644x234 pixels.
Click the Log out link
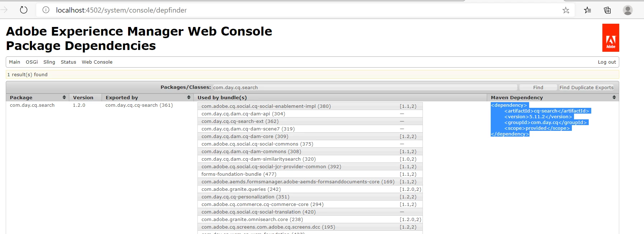click(607, 62)
